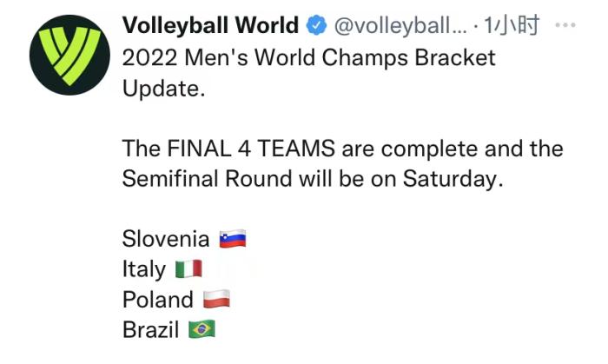This screenshot has height=364, width=608.
Task: Click the "2022 Men's World Champs Bracket" line
Action: [308, 58]
